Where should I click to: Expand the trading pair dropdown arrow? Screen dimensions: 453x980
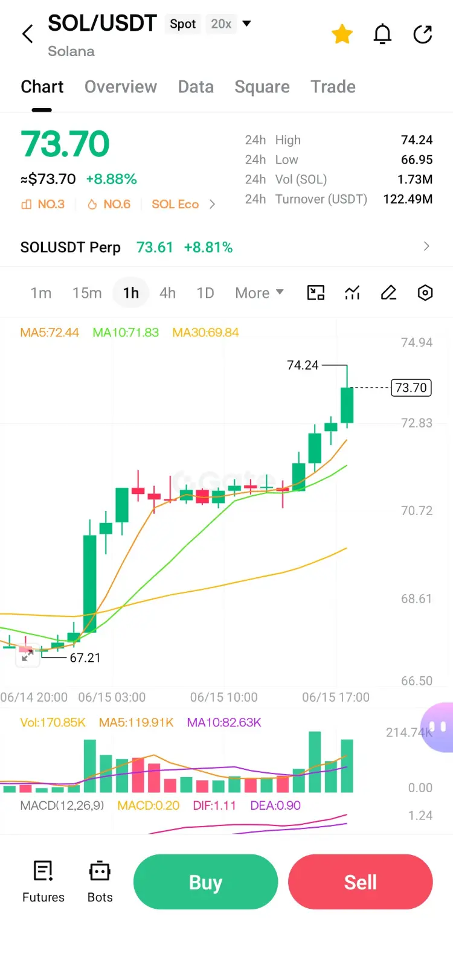click(246, 24)
